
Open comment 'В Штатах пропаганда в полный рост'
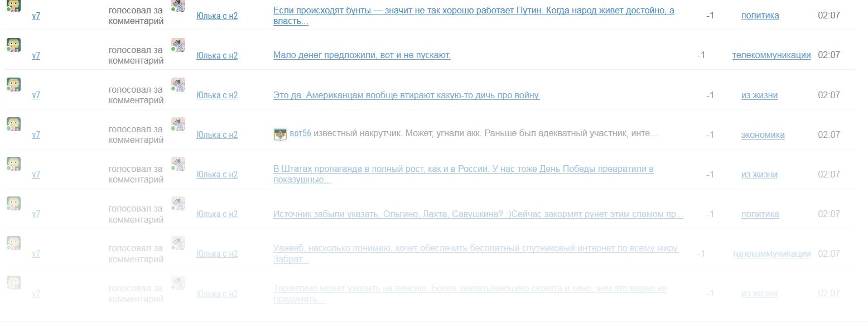[464, 174]
